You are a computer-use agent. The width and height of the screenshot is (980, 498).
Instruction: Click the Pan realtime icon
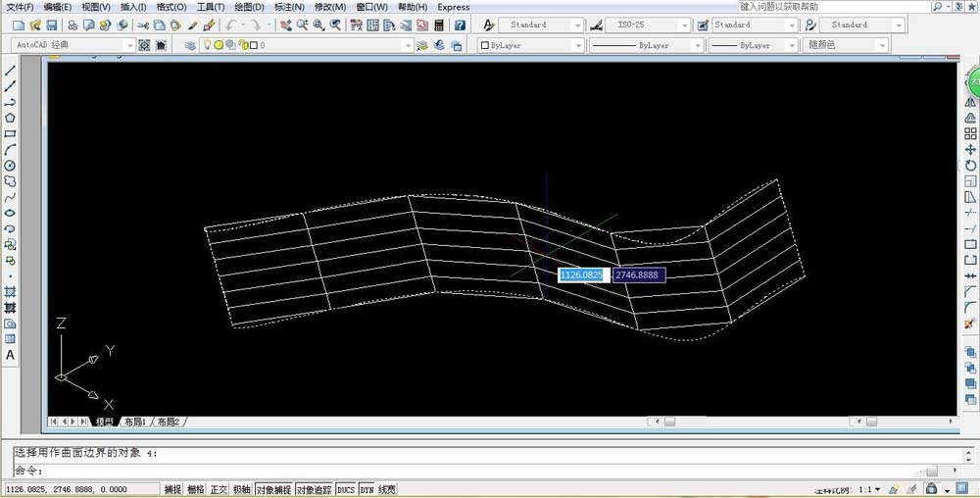pos(285,25)
